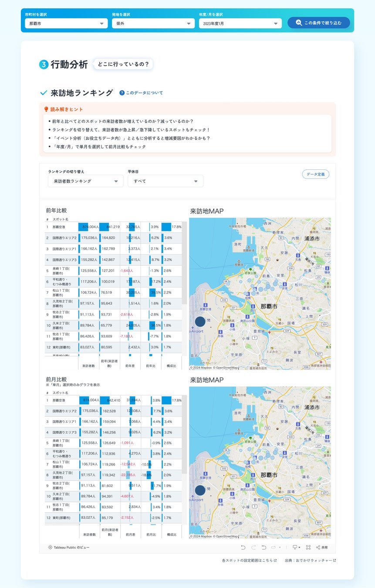Viewport: 375px width, 588px height.
Task: Click the Tableau fullscreen icon
Action: click(x=308, y=547)
